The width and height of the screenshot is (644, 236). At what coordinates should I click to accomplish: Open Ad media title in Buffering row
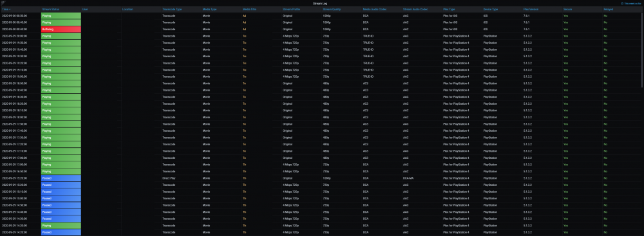[244, 29]
